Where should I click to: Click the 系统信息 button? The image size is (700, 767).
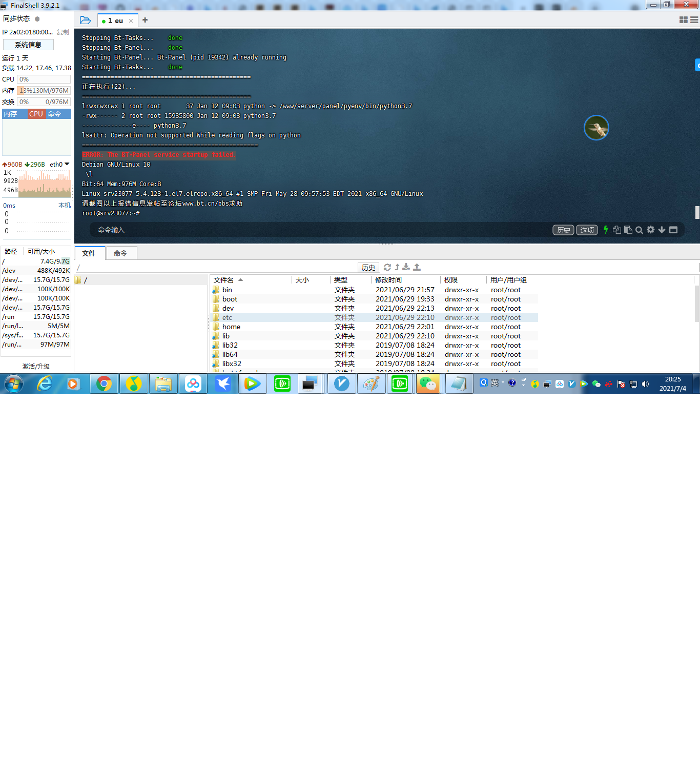28,45
